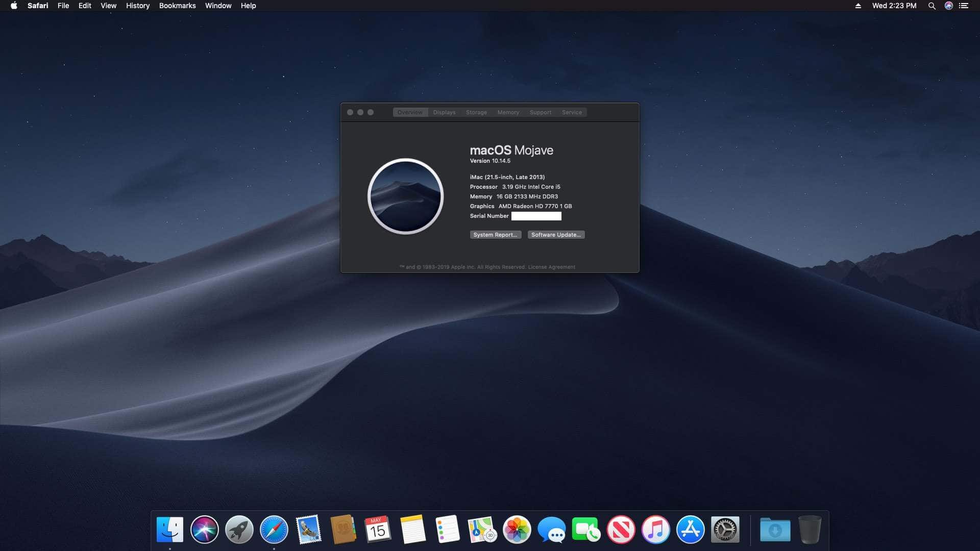The image size is (980, 551).
Task: Open Downloads folder in Dock
Action: pyautogui.click(x=775, y=530)
